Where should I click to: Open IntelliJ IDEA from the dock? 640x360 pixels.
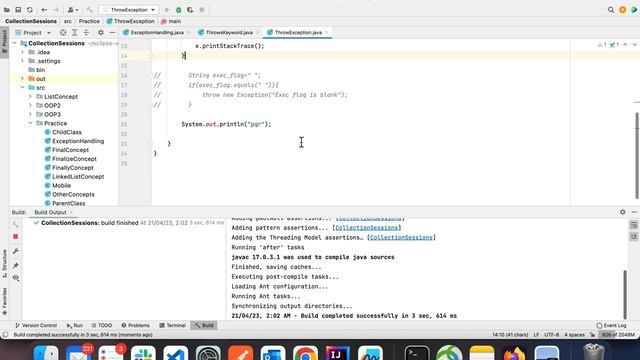(338, 353)
